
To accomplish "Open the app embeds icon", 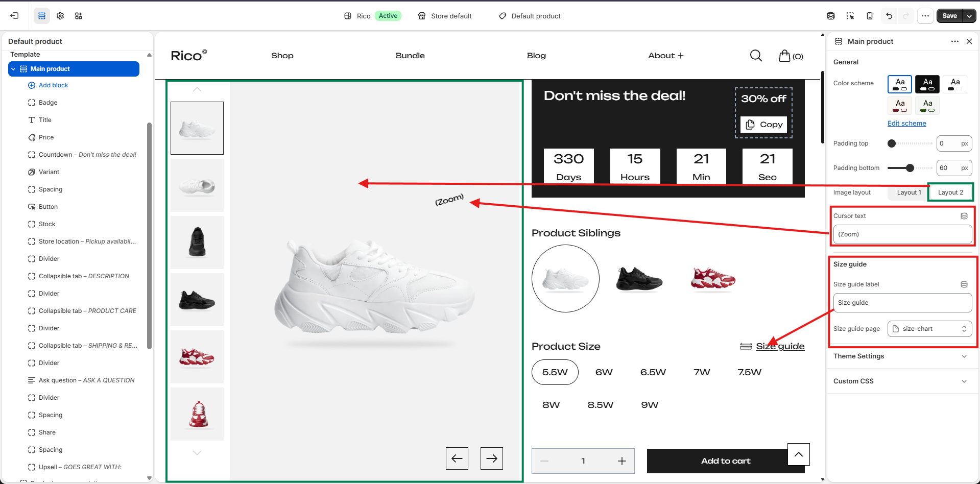I will [x=79, y=16].
